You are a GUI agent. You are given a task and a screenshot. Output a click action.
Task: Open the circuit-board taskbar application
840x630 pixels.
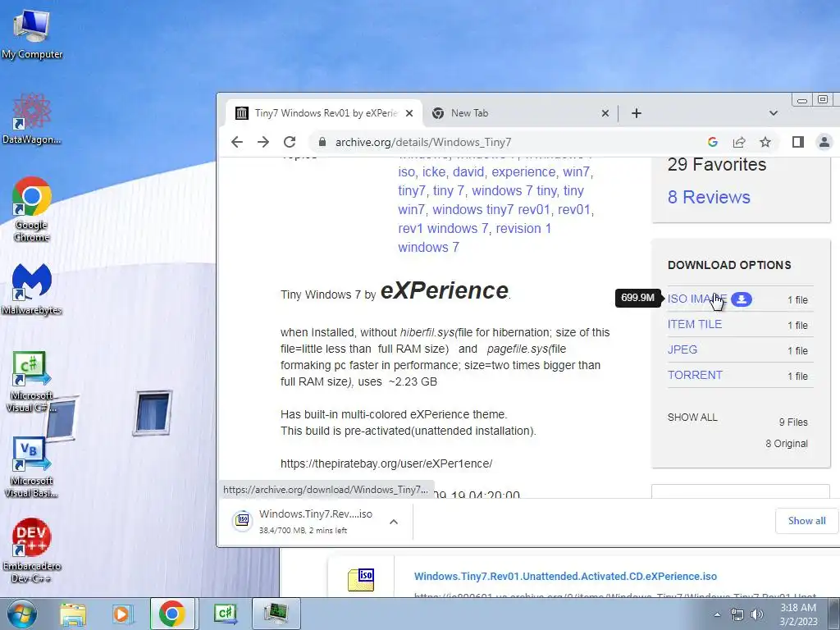click(x=276, y=614)
